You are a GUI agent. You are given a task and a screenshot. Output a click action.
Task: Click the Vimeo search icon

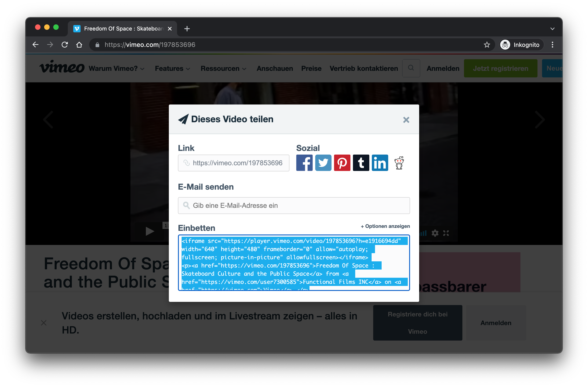click(x=411, y=68)
